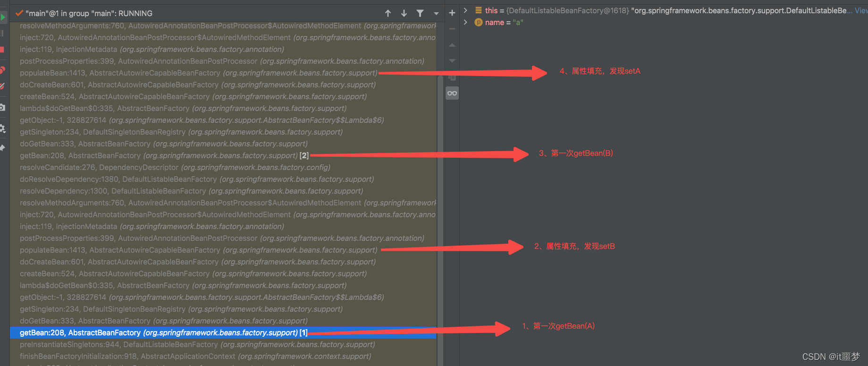
Task: Move the watch up with triangle icon
Action: coord(452,45)
